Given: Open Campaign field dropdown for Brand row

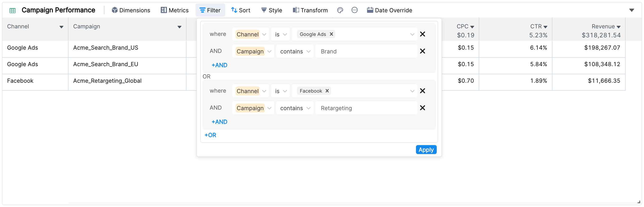Looking at the screenshot, I should point(253,51).
